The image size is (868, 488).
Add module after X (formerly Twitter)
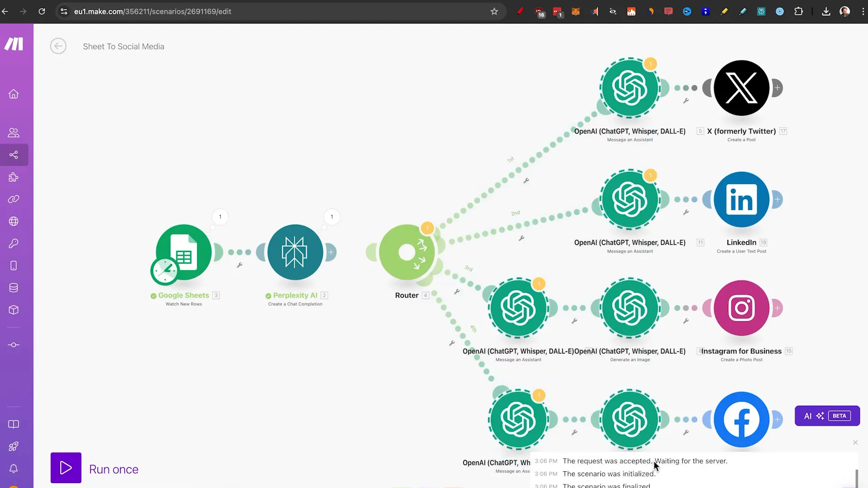(777, 88)
